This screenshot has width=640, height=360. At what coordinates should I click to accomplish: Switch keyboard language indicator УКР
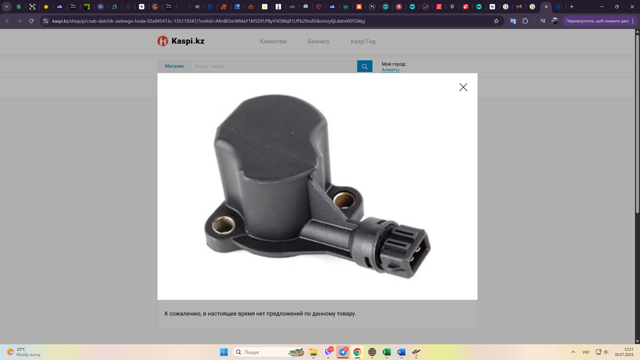pyautogui.click(x=586, y=352)
